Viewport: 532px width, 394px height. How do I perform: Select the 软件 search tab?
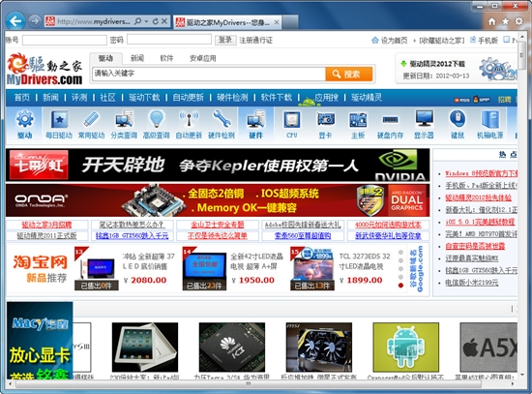coord(166,58)
